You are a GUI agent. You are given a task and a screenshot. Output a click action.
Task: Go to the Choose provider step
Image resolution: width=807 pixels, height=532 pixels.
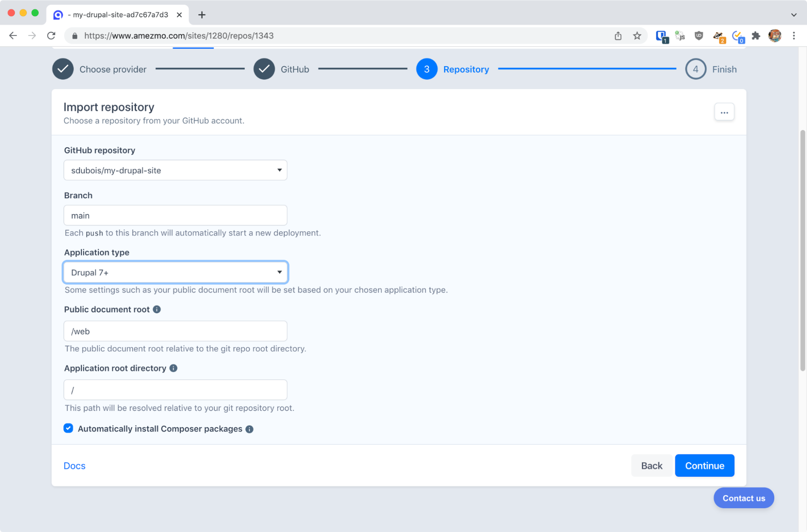[99, 69]
